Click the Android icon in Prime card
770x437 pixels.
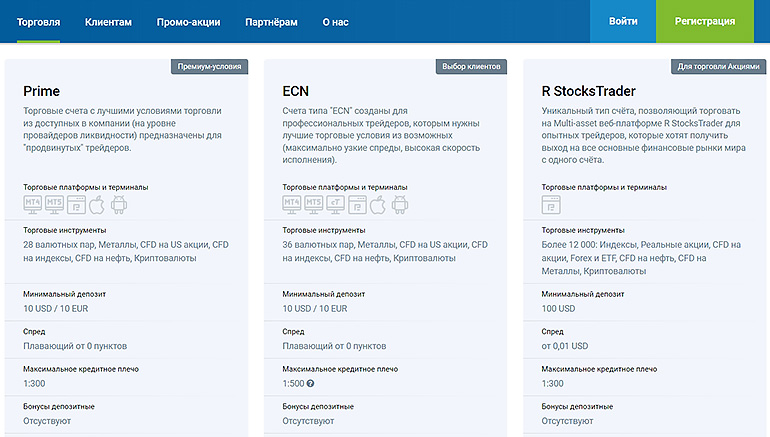118,204
